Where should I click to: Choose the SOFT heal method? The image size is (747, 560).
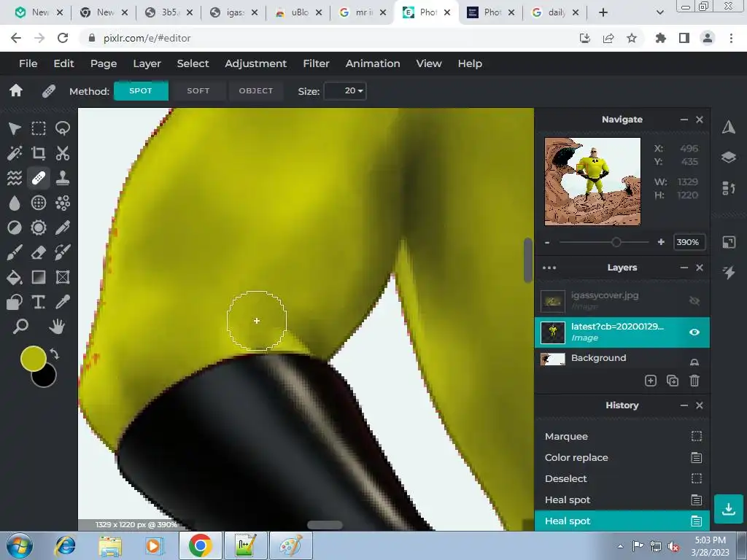click(x=198, y=90)
